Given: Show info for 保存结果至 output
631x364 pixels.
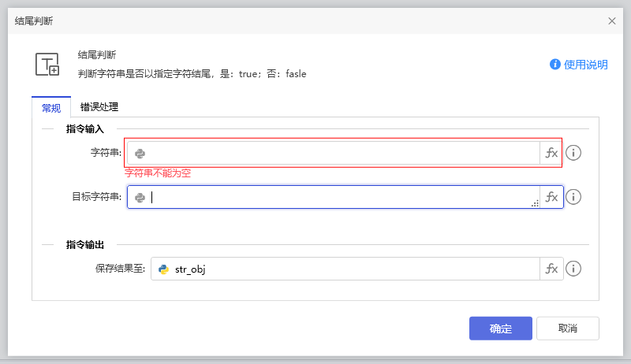Looking at the screenshot, I should click(573, 269).
